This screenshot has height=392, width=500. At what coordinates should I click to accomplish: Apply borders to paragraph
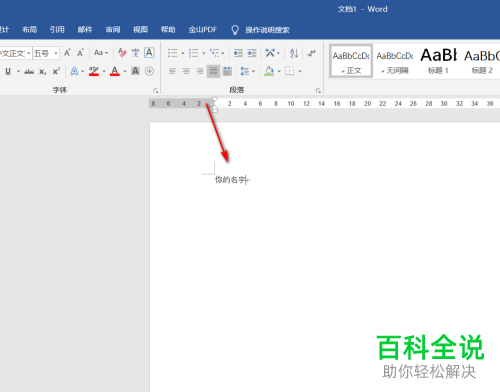290,71
